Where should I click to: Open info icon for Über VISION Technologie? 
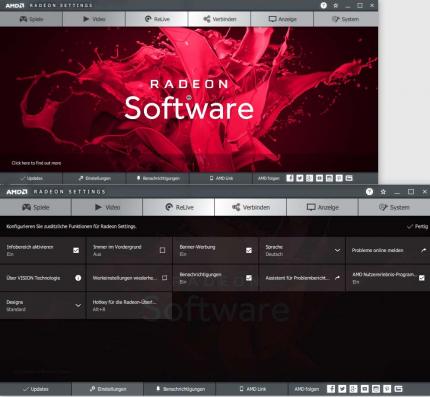pos(78,278)
